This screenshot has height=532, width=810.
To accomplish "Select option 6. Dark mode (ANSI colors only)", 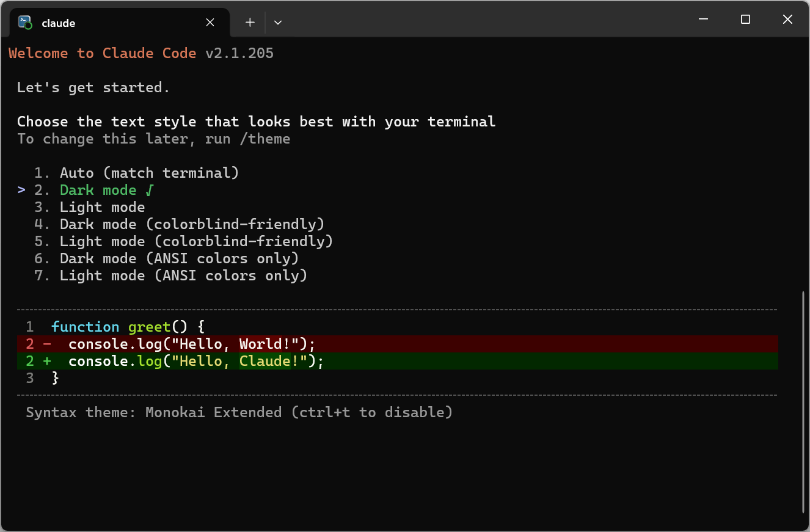I will tap(167, 258).
